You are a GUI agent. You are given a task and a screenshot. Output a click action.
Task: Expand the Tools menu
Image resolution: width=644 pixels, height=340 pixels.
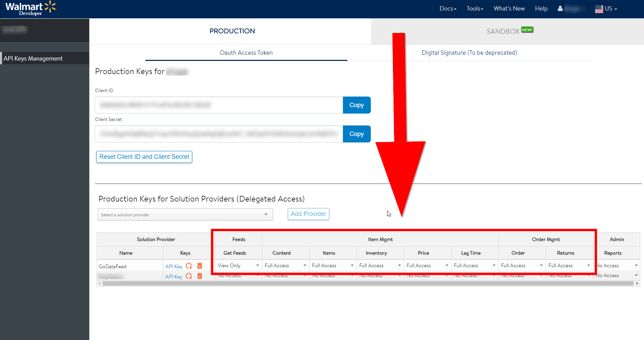click(475, 8)
